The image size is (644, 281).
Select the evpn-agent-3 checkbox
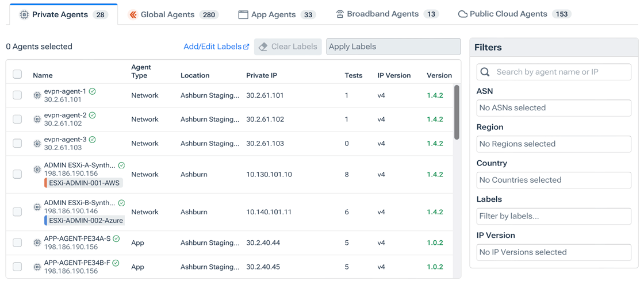17,144
